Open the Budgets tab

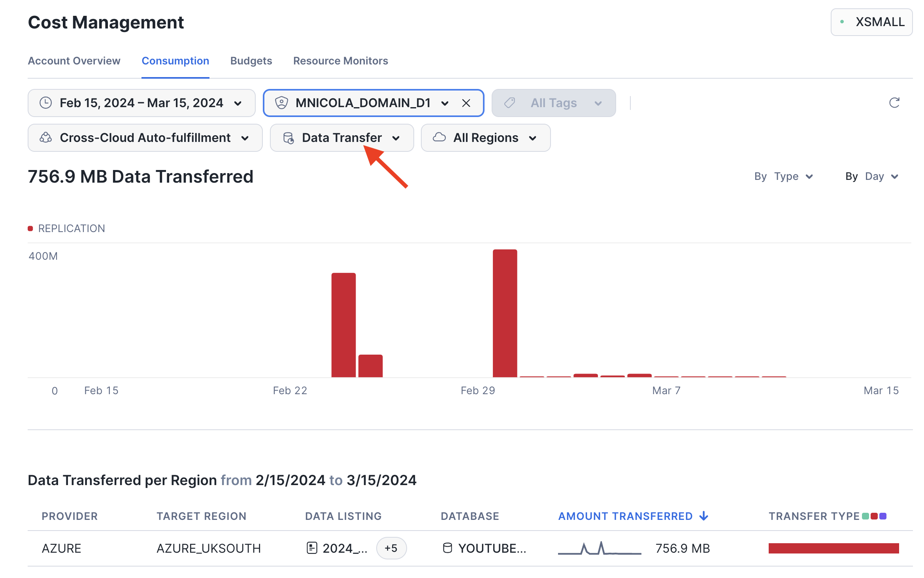click(x=251, y=61)
